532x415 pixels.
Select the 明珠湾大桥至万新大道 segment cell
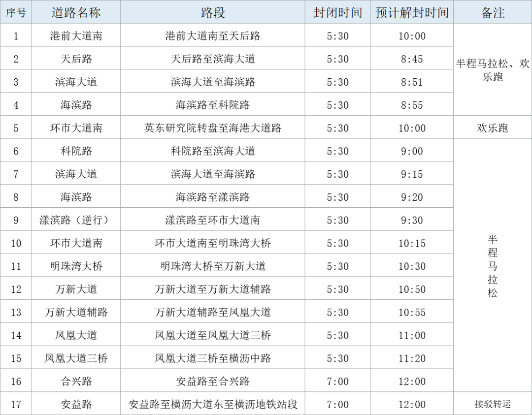[213, 266]
